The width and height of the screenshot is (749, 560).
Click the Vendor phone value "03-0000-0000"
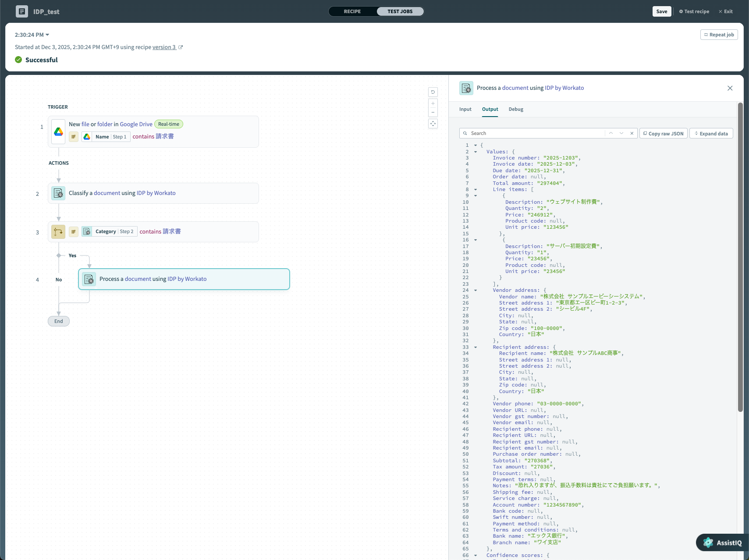(x=559, y=404)
